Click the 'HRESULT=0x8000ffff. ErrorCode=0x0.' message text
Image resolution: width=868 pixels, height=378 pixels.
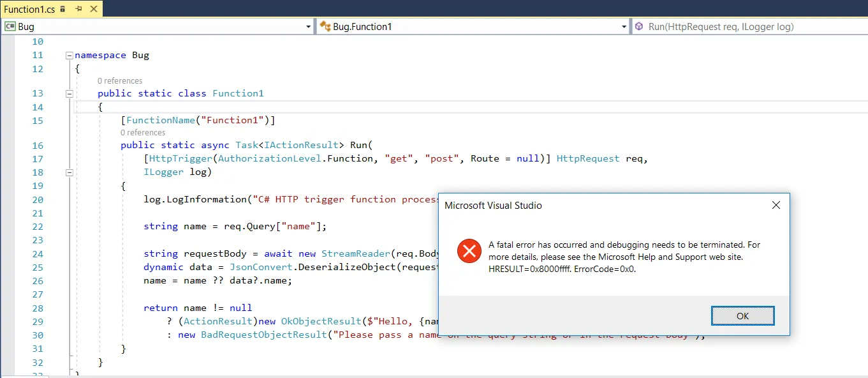[563, 269]
